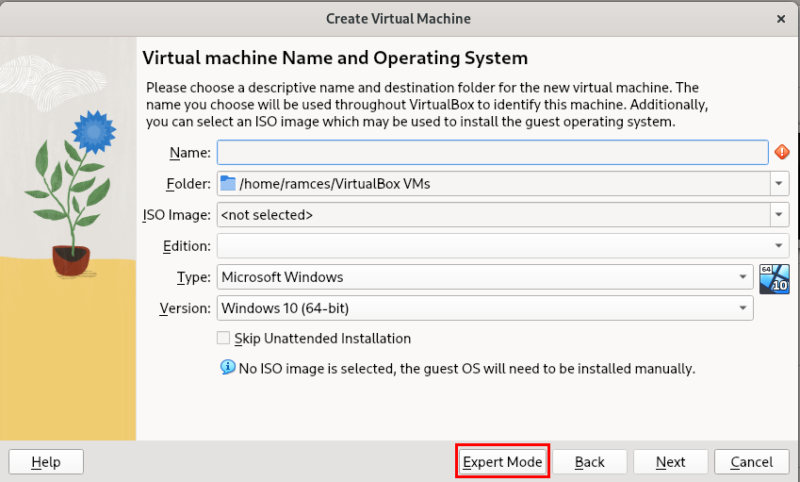
Task: Click the /home/ramces/VirtualBox VMs folder path
Action: [335, 184]
